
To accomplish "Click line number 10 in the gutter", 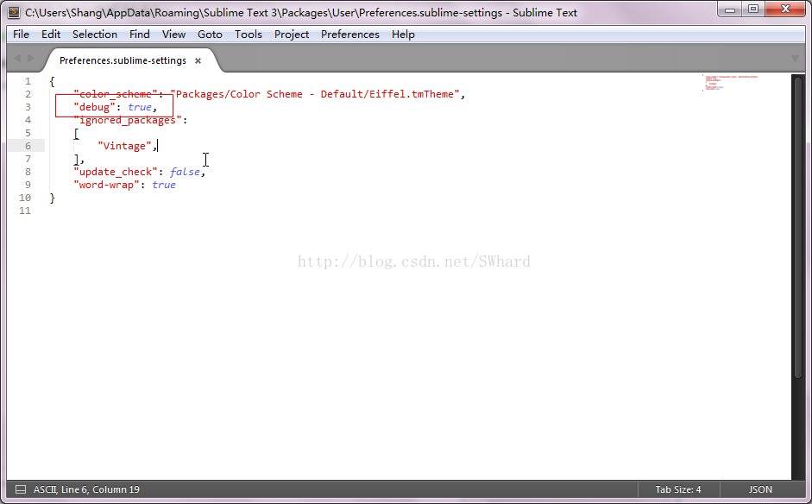I will [25, 198].
